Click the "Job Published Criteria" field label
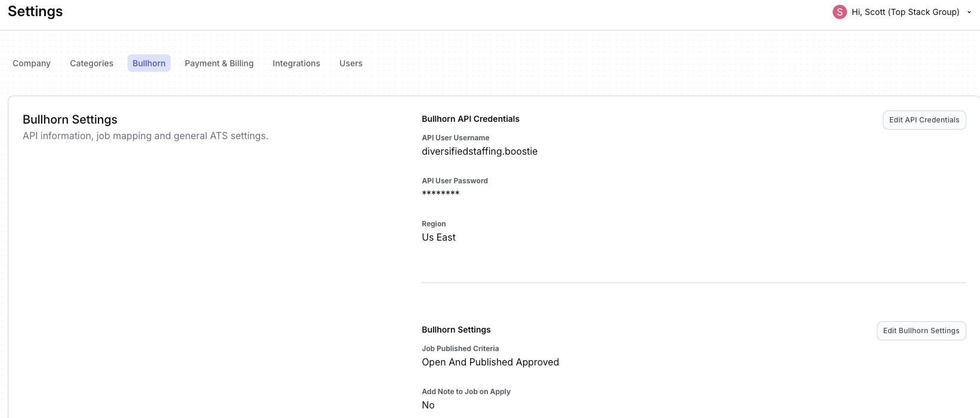The height and width of the screenshot is (418, 980). (x=460, y=349)
